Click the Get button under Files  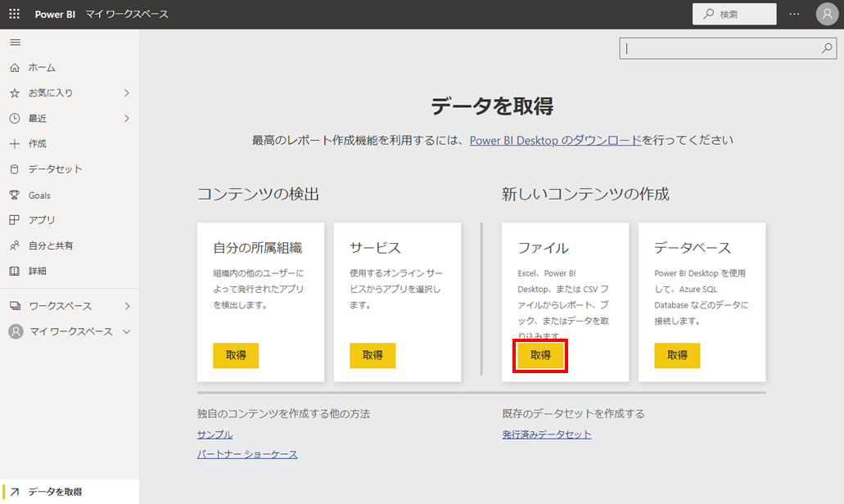tap(540, 355)
